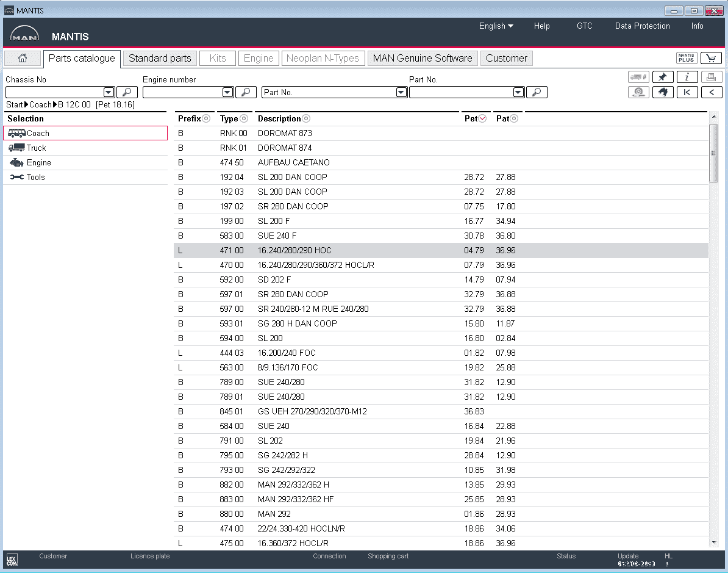The image size is (728, 573).
Task: Switch to MAN Genuine Software tab
Action: pyautogui.click(x=423, y=58)
